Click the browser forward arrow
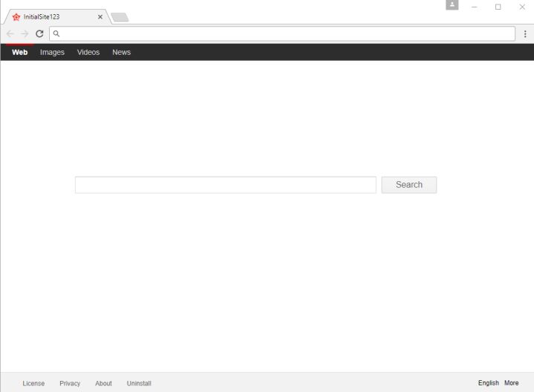 tap(25, 33)
